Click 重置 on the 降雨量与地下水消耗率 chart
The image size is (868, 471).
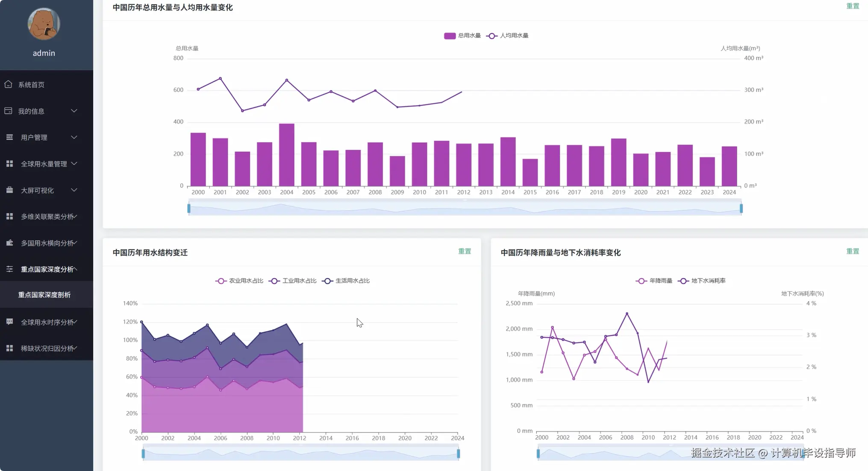tap(852, 251)
